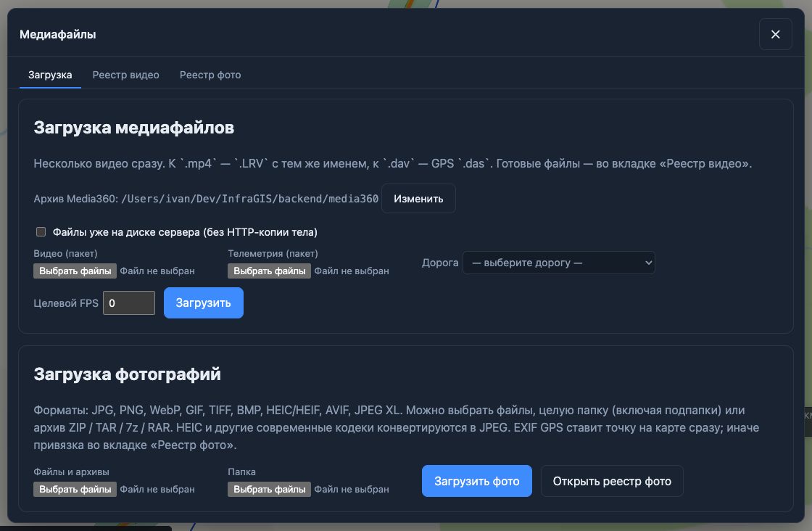Click the Дорога label

(440, 263)
